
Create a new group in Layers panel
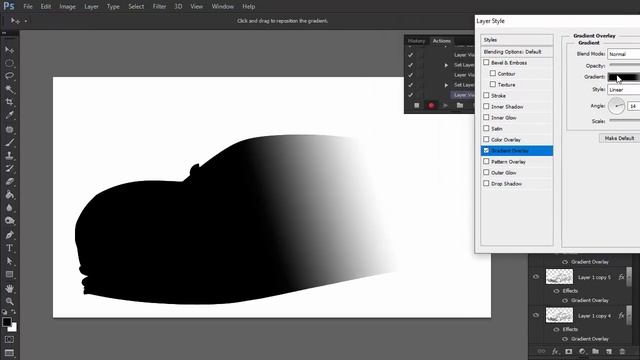pyautogui.click(x=596, y=351)
